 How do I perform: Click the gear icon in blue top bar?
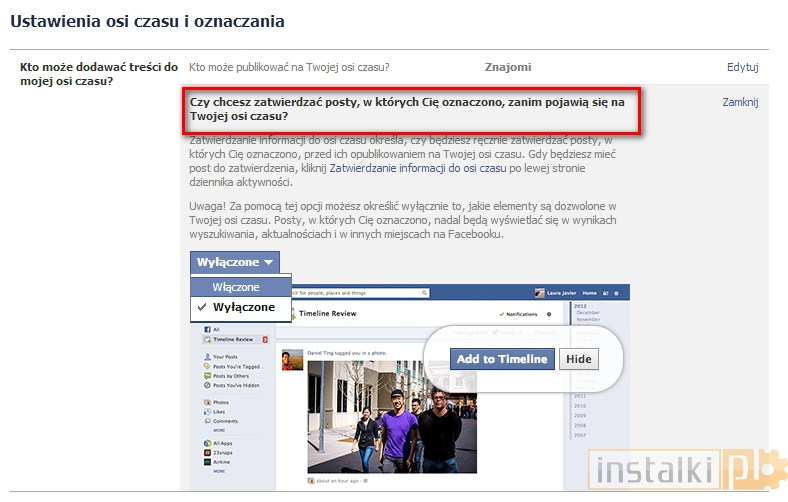(x=617, y=293)
